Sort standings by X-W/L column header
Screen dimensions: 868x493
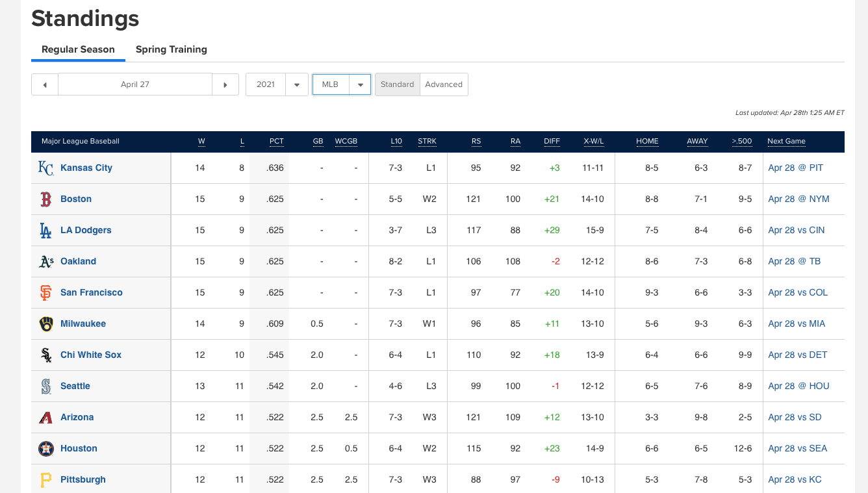tap(594, 141)
